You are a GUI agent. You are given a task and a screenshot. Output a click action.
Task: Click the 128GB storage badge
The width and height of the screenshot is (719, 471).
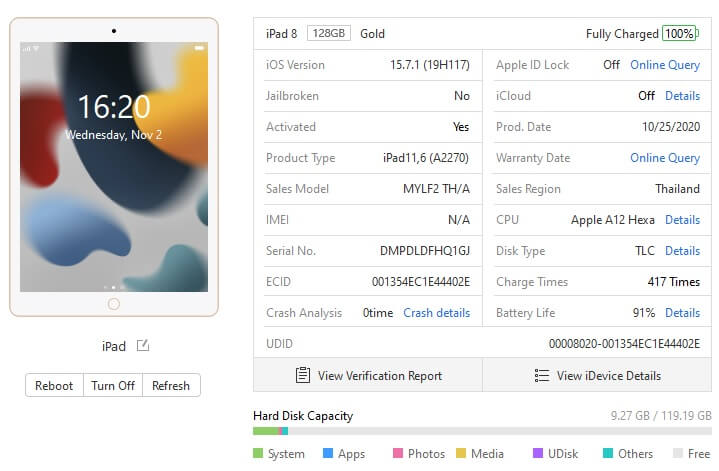click(x=328, y=34)
